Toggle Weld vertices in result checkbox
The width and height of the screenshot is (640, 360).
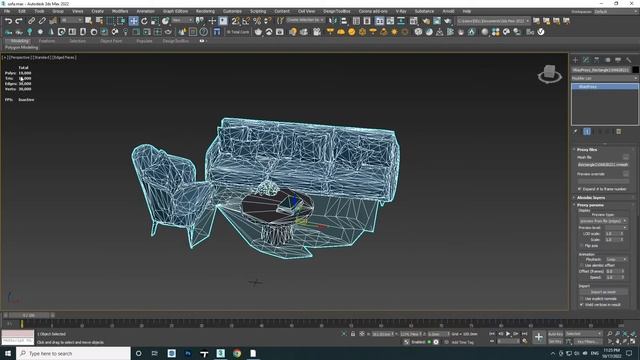tap(582, 304)
